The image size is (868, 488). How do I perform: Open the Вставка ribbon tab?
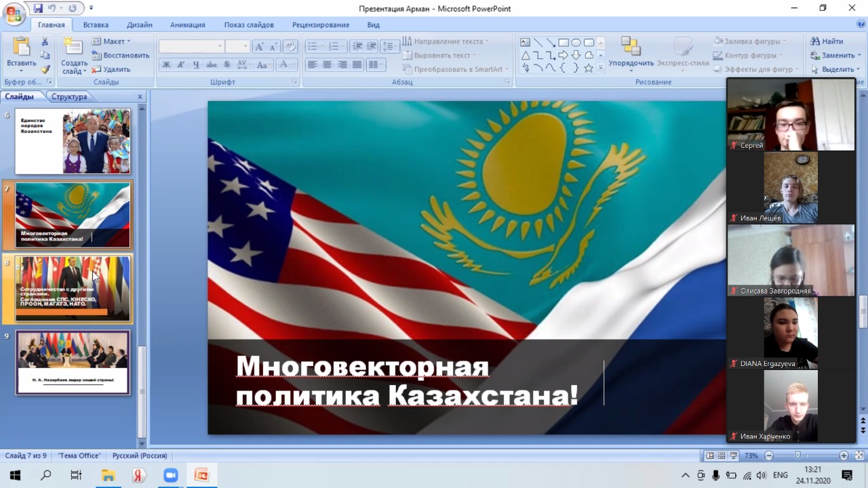pos(96,25)
